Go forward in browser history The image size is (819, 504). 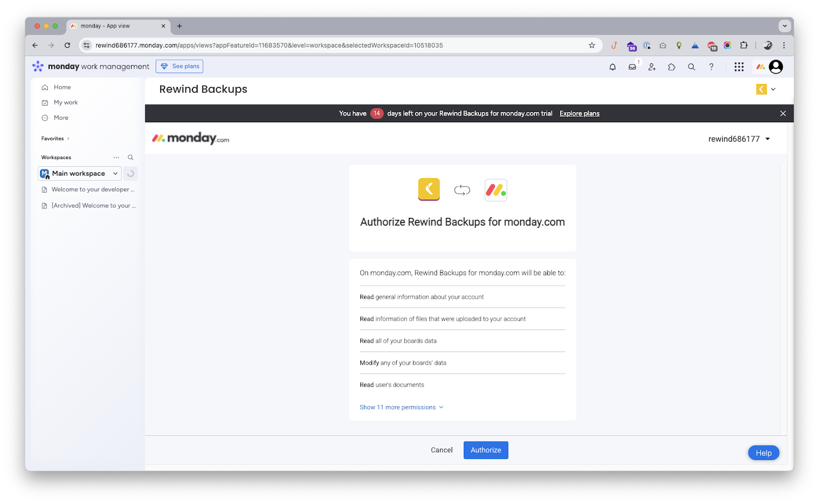(51, 45)
